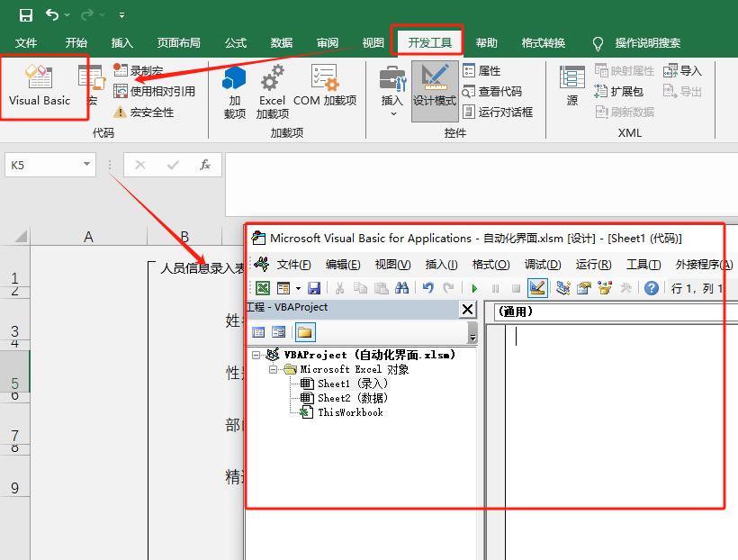Open the Properties Window toolbar icon
738x560 pixels.
tap(583, 288)
